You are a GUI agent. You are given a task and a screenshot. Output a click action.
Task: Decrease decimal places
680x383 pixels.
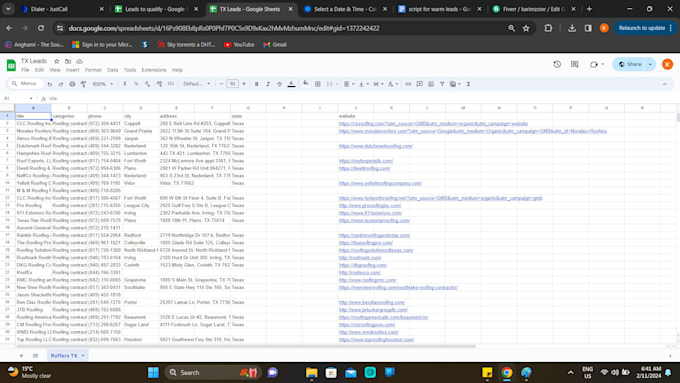(x=147, y=84)
